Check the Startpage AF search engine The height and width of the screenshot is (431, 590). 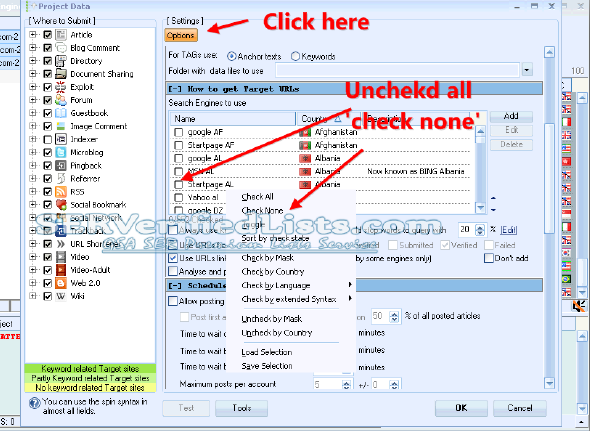[x=179, y=145]
